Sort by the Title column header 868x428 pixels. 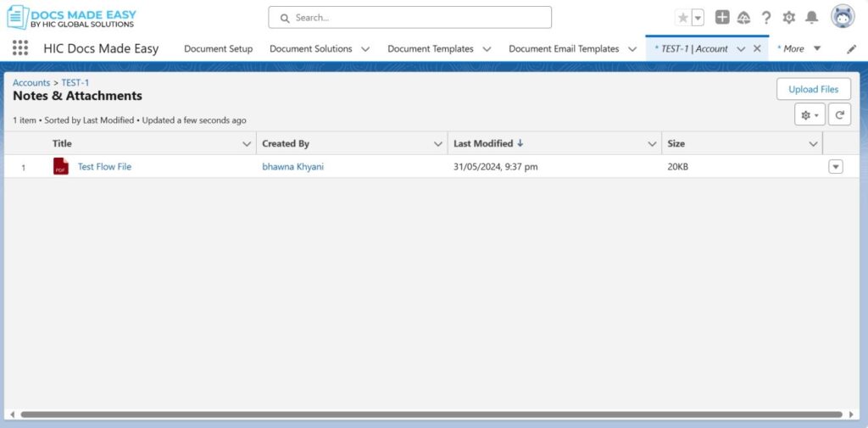click(x=62, y=143)
